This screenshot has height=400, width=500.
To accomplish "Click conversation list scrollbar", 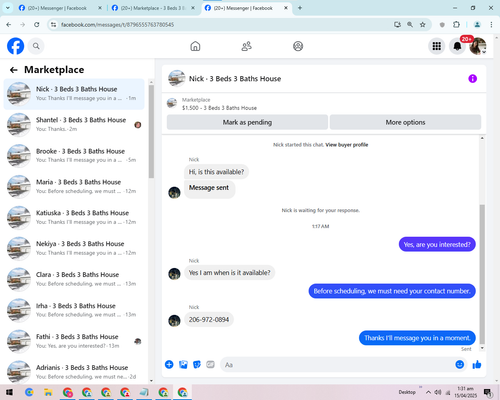I will pos(151,132).
